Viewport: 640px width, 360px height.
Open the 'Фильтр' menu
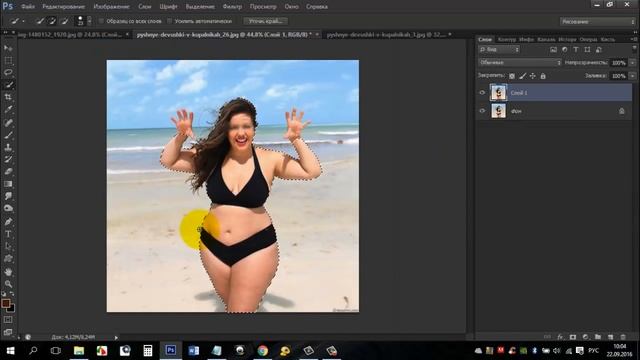232,7
